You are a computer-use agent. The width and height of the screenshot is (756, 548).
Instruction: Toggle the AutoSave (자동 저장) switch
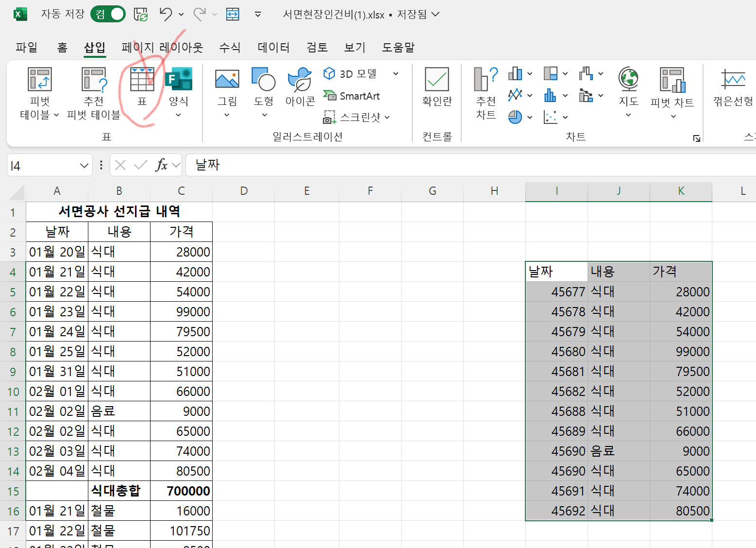(108, 14)
